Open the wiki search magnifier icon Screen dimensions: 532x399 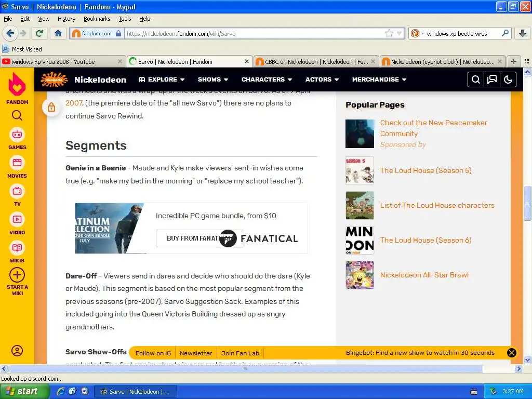[x=476, y=79]
